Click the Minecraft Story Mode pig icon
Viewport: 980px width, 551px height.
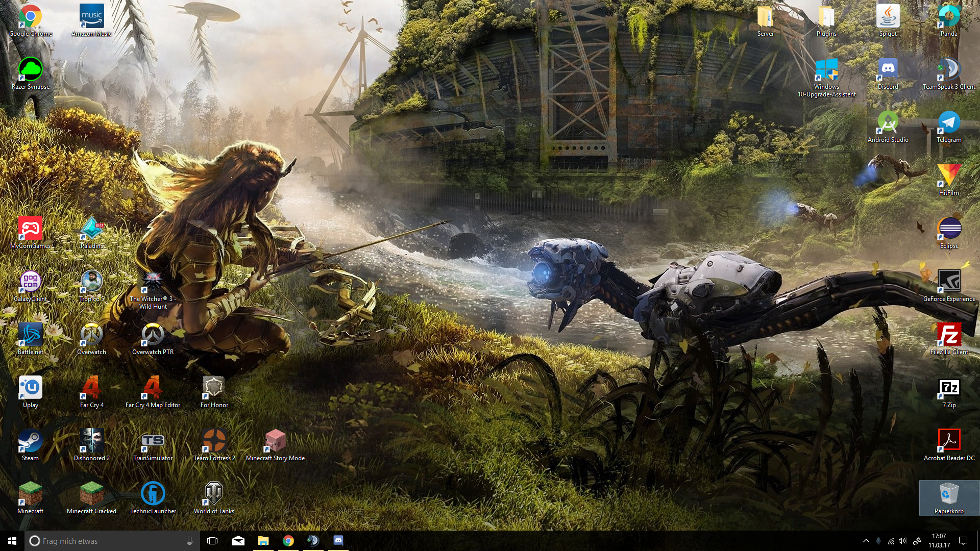click(x=276, y=445)
